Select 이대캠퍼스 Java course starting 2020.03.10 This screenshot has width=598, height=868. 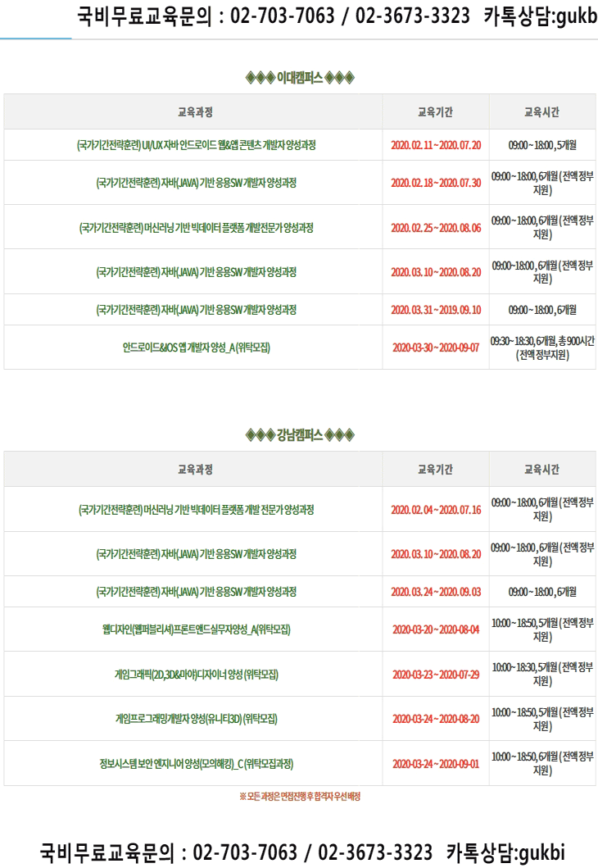[x=196, y=272]
